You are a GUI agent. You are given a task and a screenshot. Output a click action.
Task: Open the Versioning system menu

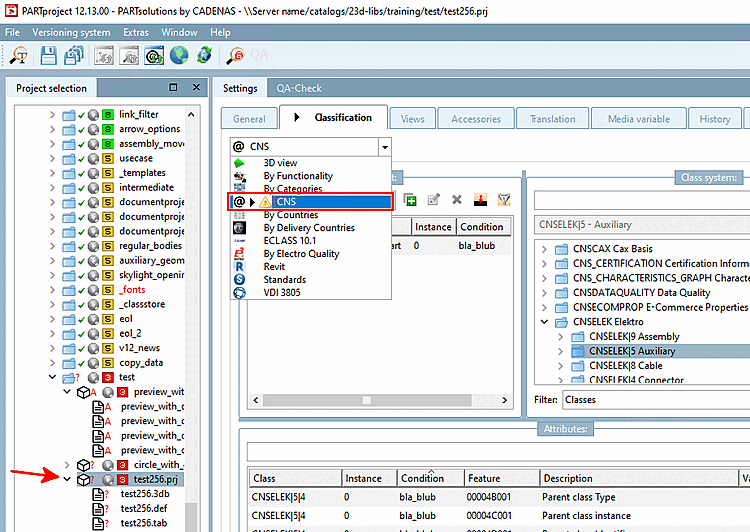(71, 33)
